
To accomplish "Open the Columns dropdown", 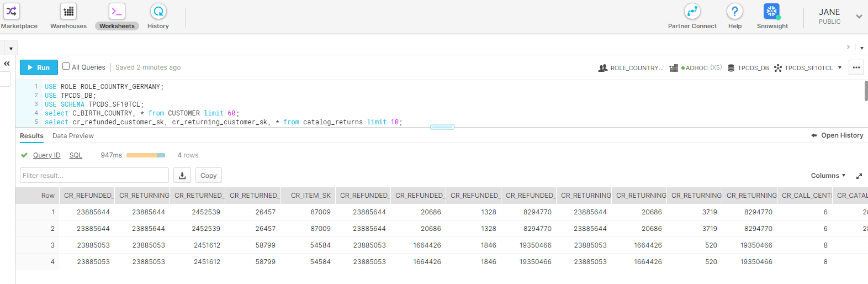I will coord(828,176).
